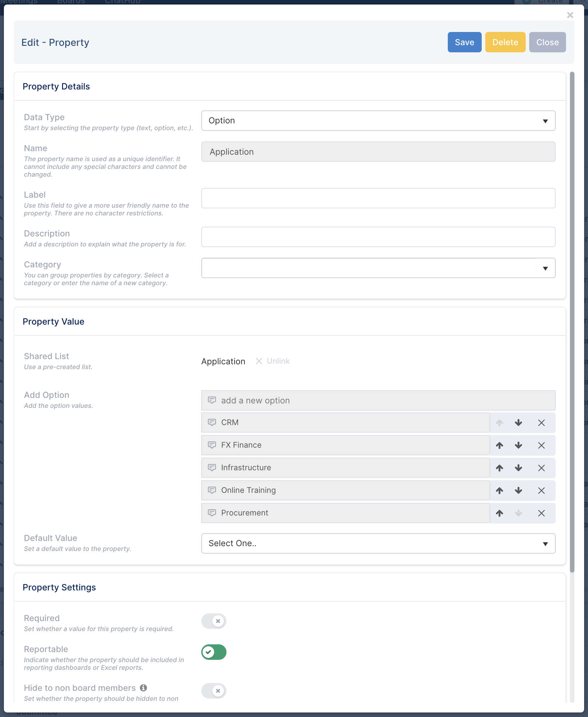This screenshot has width=588, height=717.
Task: Click the Property Details heading
Action: tap(56, 86)
